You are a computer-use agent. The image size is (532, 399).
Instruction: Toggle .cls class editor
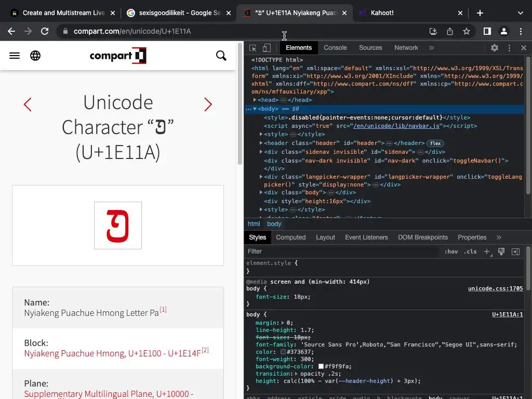[470, 252]
